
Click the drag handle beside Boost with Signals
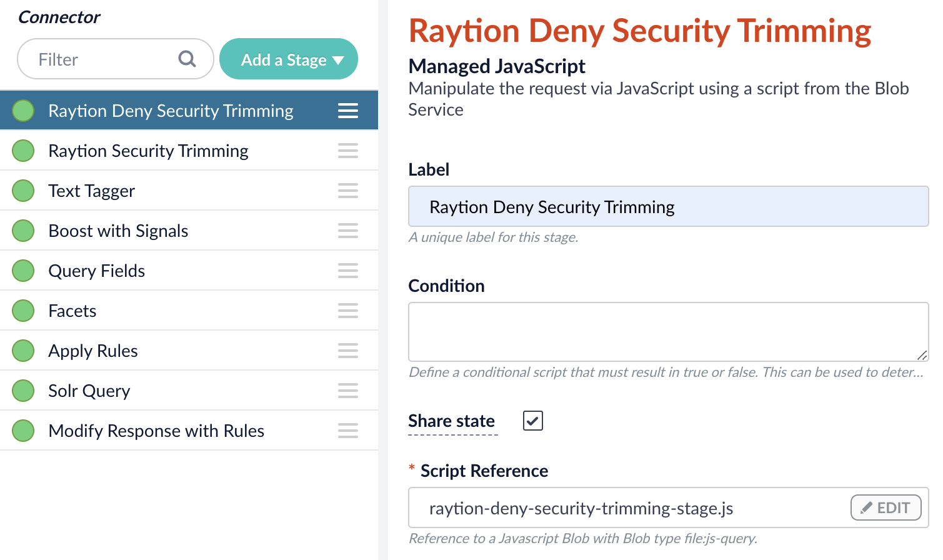tap(348, 230)
